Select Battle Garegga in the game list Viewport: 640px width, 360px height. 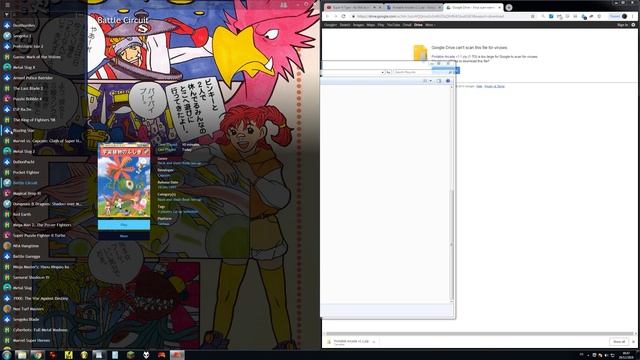pyautogui.click(x=27, y=256)
